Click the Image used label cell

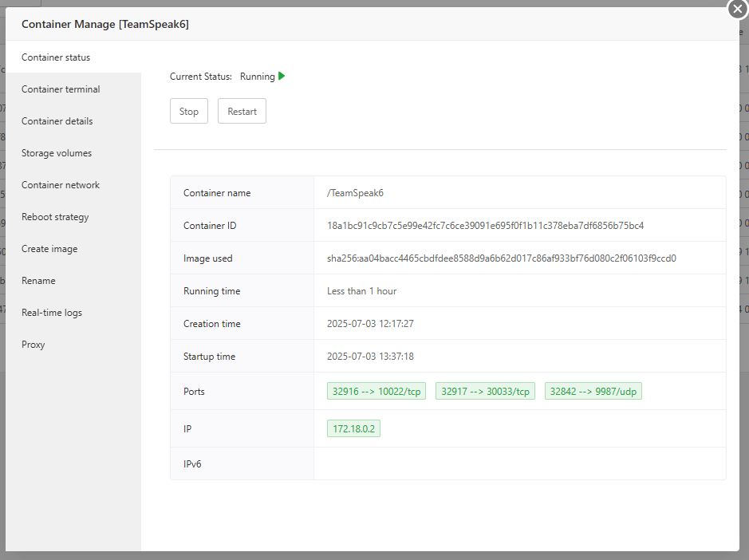click(x=242, y=258)
